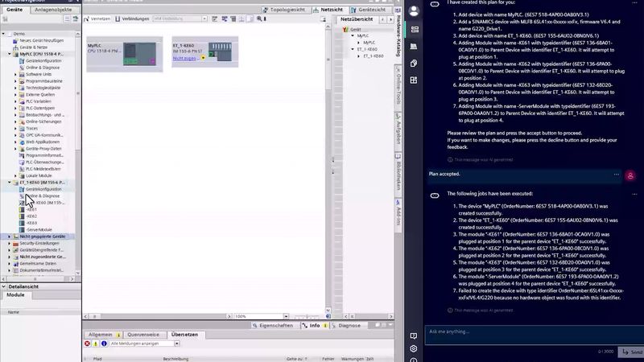The height and width of the screenshot is (362, 644).
Task: Click the user profile icon in assistant sidebar
Action: click(x=414, y=11)
